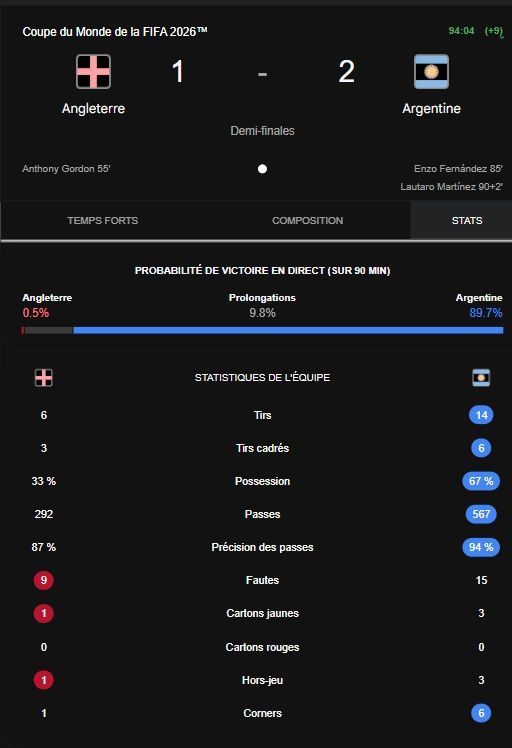Click the Enzo Fernández 85' goal entry

[458, 168]
